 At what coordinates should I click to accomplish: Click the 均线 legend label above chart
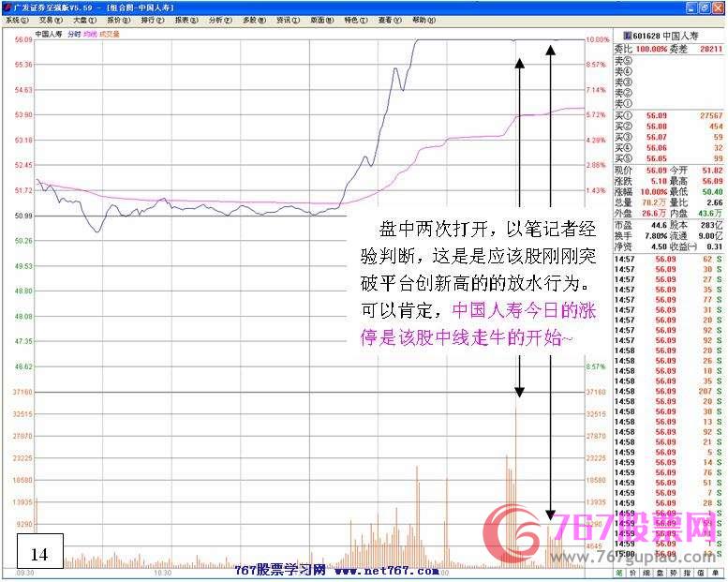[x=91, y=35]
